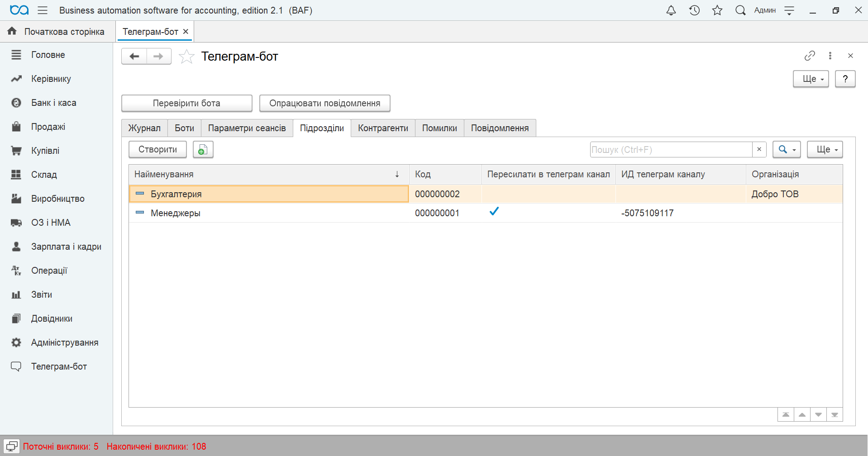The image size is (868, 456).
Task: Open the global search magnifier icon
Action: coord(740,10)
